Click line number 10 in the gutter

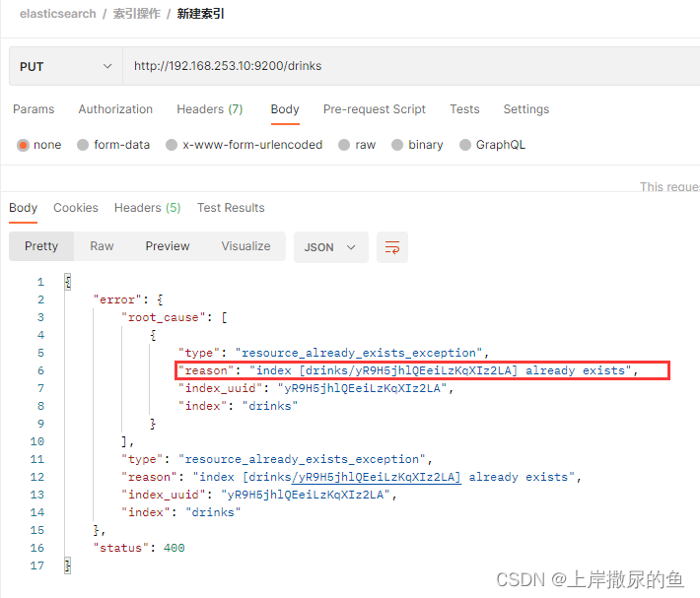click(x=37, y=441)
